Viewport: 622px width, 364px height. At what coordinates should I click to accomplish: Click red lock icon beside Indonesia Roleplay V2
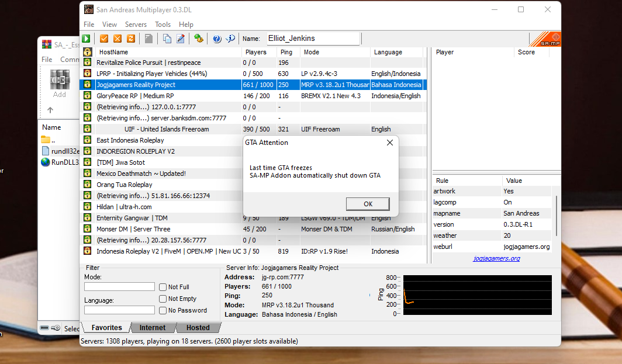click(87, 251)
